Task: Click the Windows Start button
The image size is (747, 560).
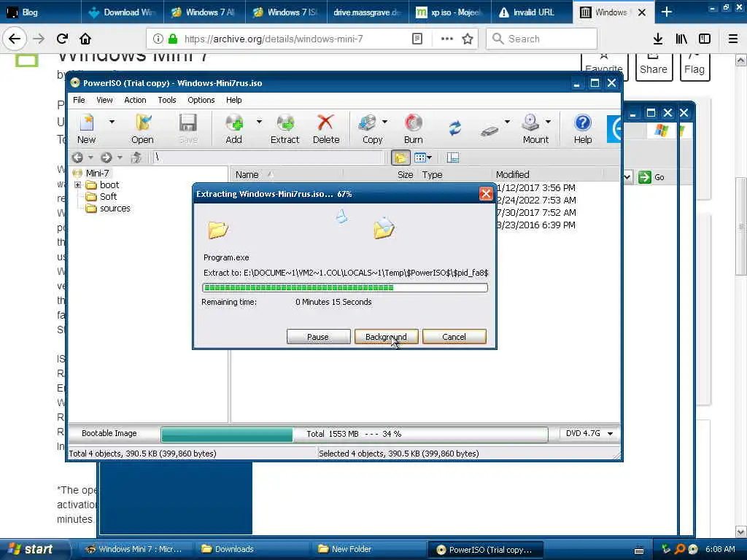Action: [x=32, y=549]
